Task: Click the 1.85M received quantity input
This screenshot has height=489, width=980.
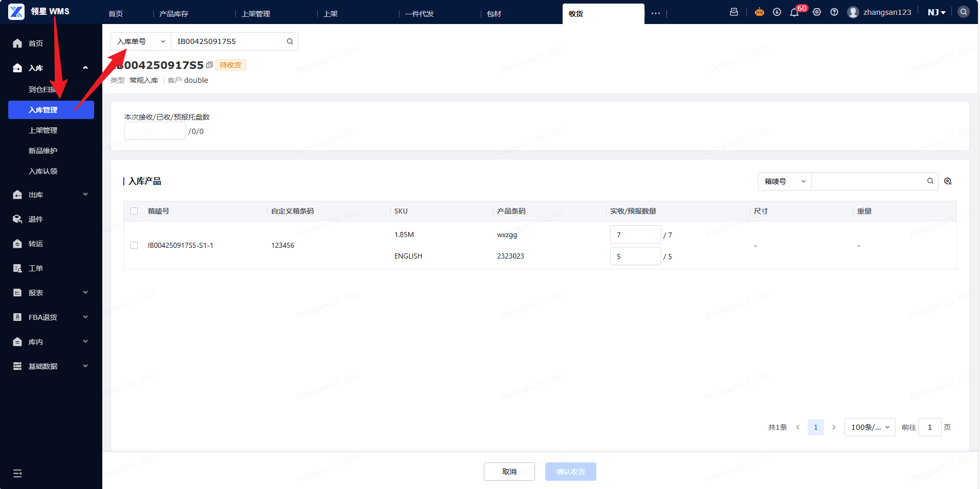Action: pyautogui.click(x=636, y=235)
